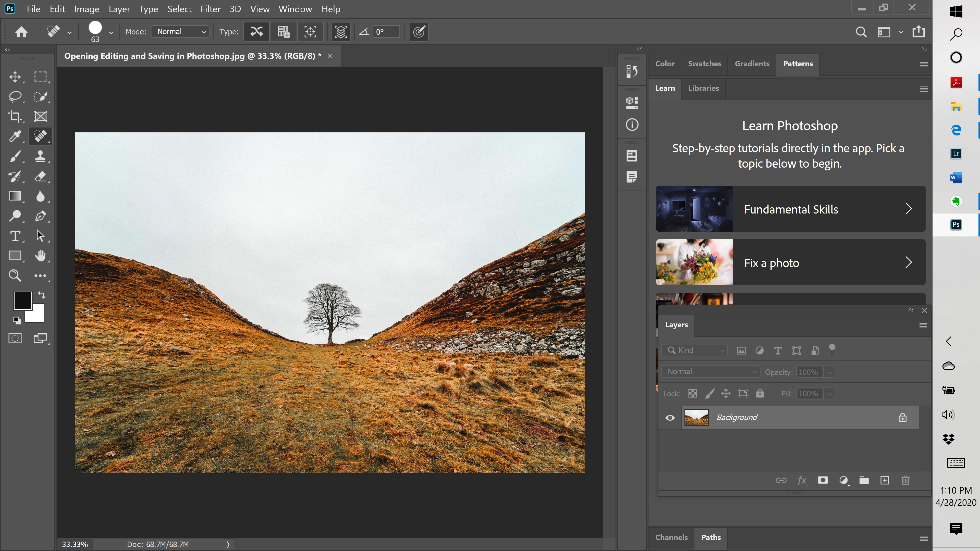
Task: Select the Horizontal Type tool
Action: tap(15, 236)
